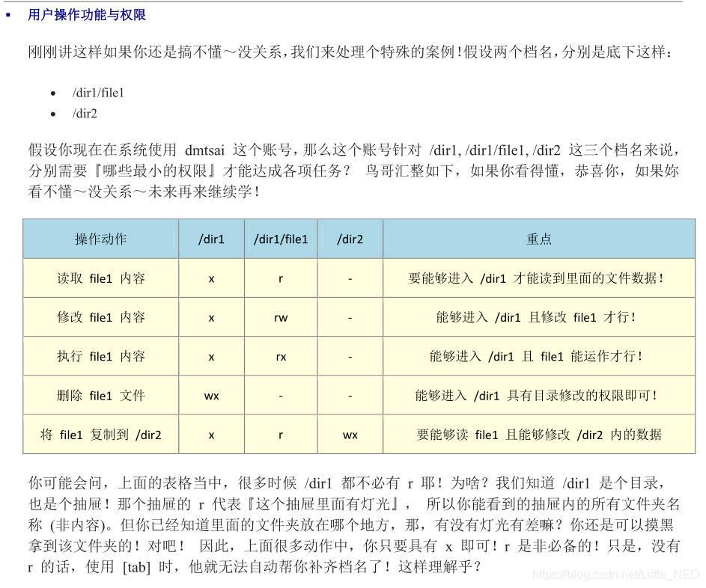Screen dimensions: 706x588
Task: Click wx cell in 删除 file1 row
Action: coord(212,396)
